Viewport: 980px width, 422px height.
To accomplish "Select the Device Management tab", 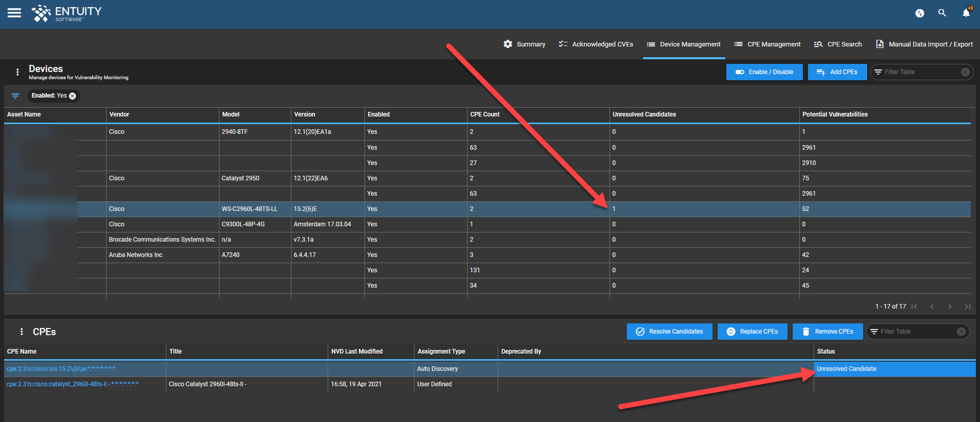I will [684, 44].
